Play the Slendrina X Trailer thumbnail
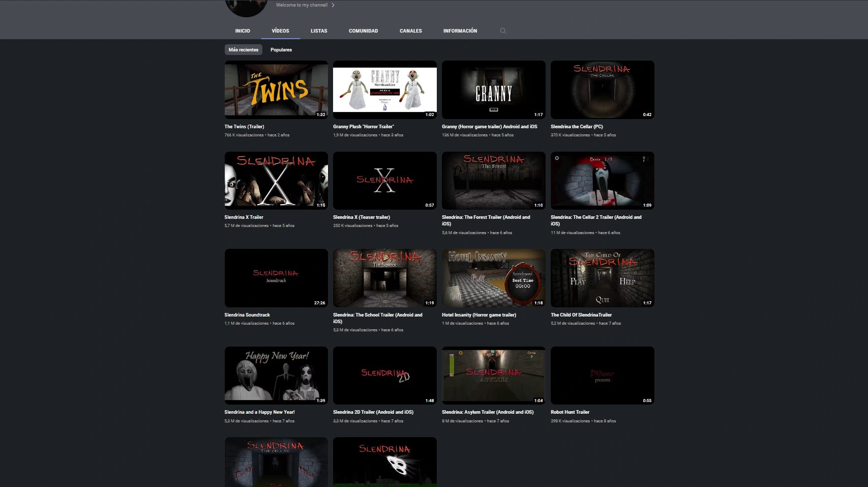This screenshot has width=868, height=487. pyautogui.click(x=276, y=180)
